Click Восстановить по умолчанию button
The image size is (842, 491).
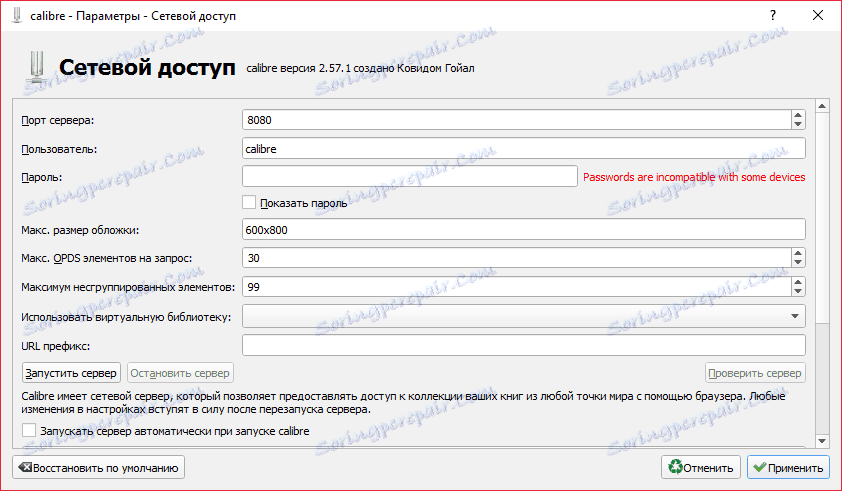pos(99,467)
